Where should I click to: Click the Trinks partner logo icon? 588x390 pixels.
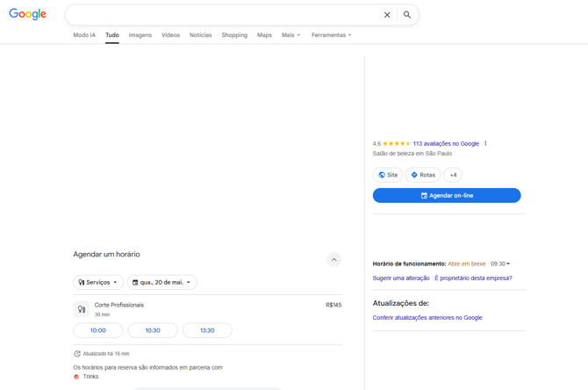76,377
